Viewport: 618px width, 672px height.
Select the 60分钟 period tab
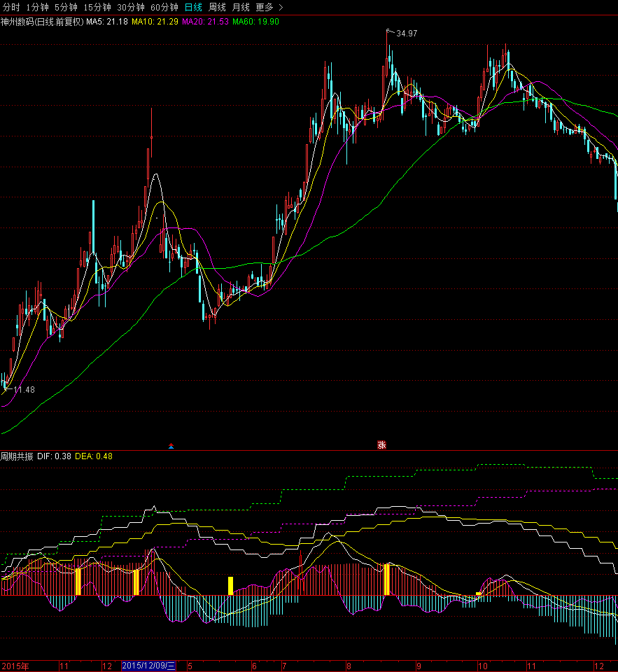click(164, 7)
